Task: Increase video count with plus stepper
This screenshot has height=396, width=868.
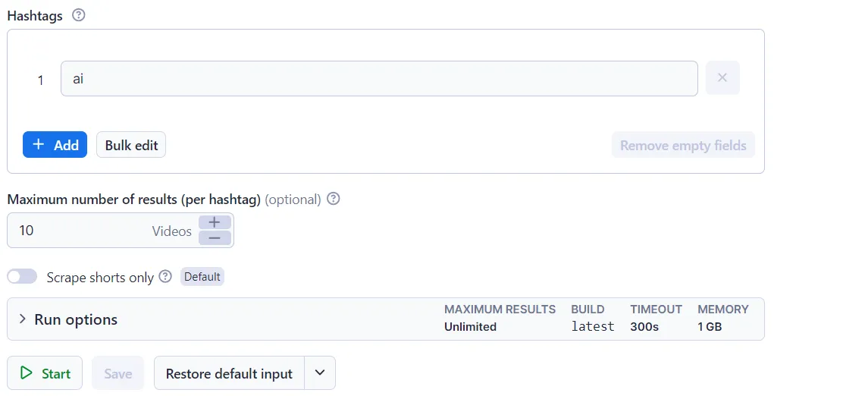Action: [215, 222]
